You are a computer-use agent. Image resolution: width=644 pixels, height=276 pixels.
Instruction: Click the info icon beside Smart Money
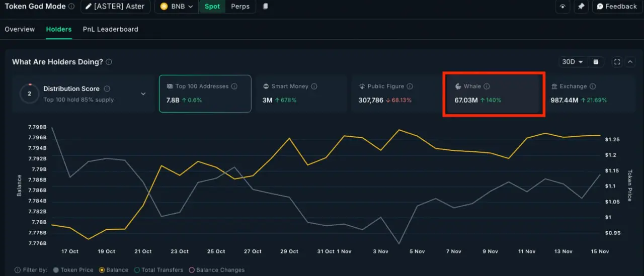tap(314, 86)
